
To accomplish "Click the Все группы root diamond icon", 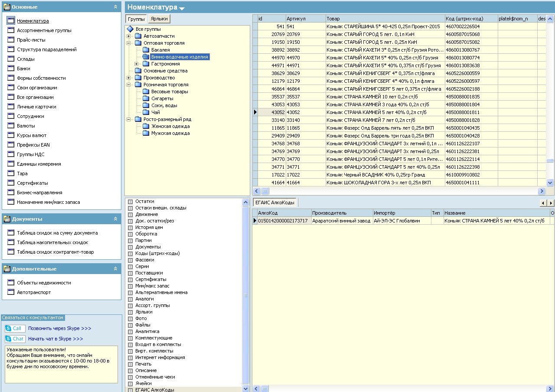I will 130,29.
